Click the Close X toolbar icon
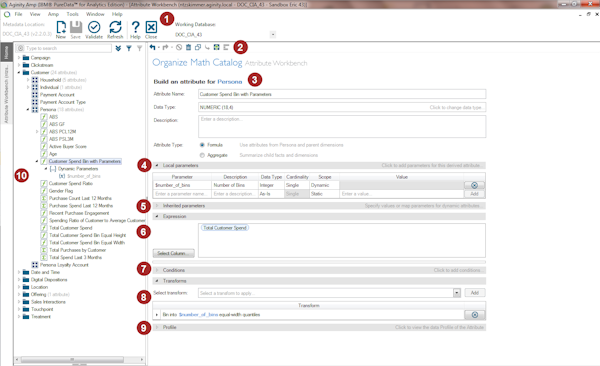600x366 pixels. point(151,28)
